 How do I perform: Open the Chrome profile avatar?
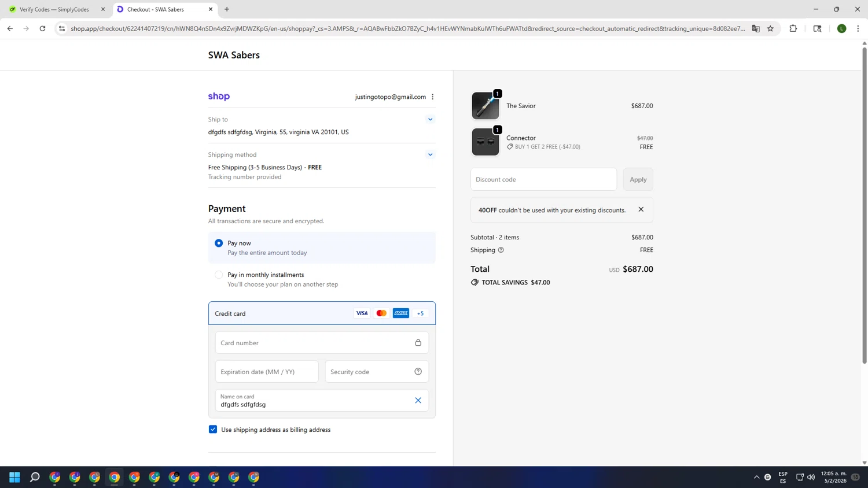pos(842,28)
